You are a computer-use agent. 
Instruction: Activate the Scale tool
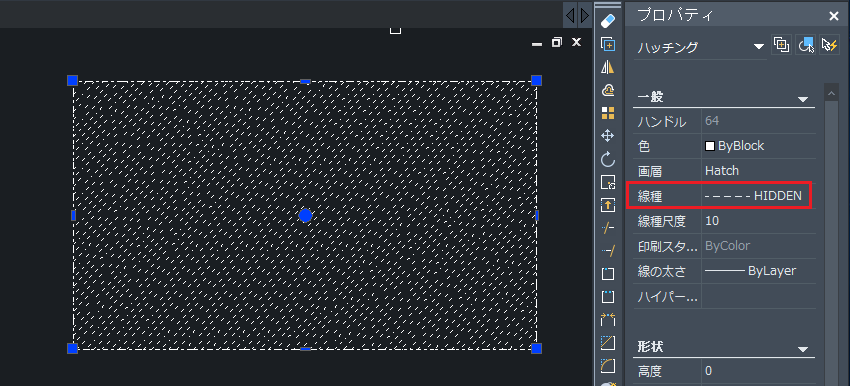(x=608, y=182)
